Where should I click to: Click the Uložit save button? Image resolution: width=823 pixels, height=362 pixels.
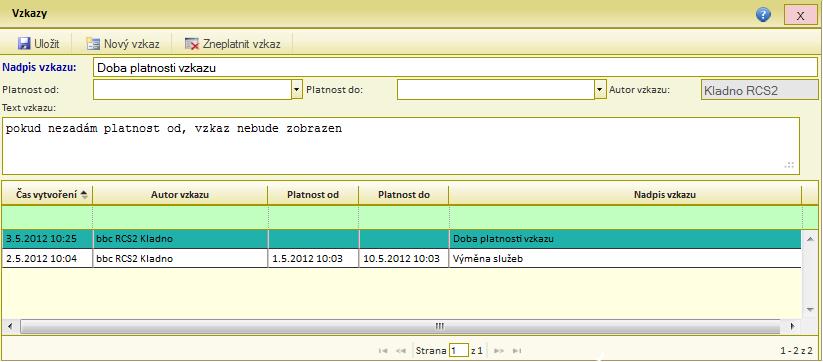[38, 44]
